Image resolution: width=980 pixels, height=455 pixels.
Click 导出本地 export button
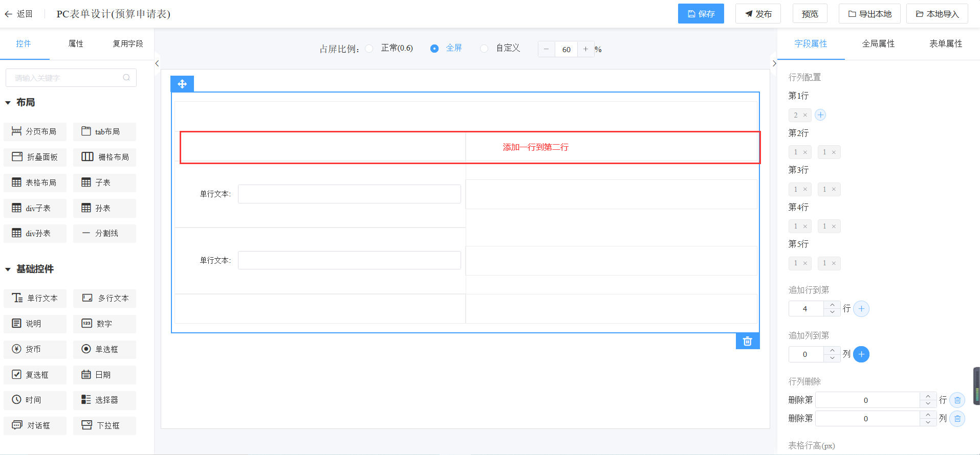(870, 14)
